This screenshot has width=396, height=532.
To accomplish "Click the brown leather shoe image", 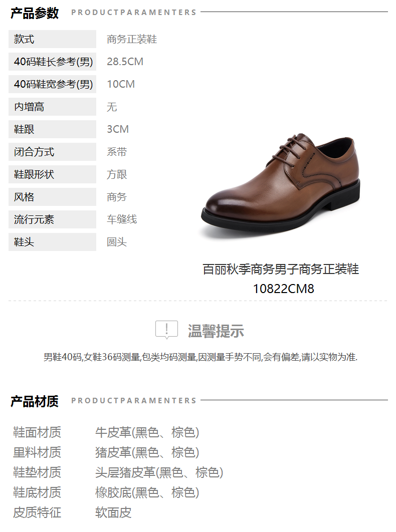I will 281,185.
